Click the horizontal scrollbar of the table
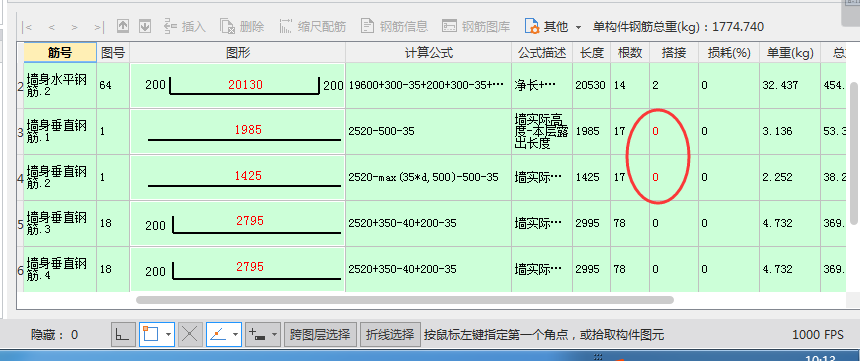860x361 pixels. [x=405, y=300]
